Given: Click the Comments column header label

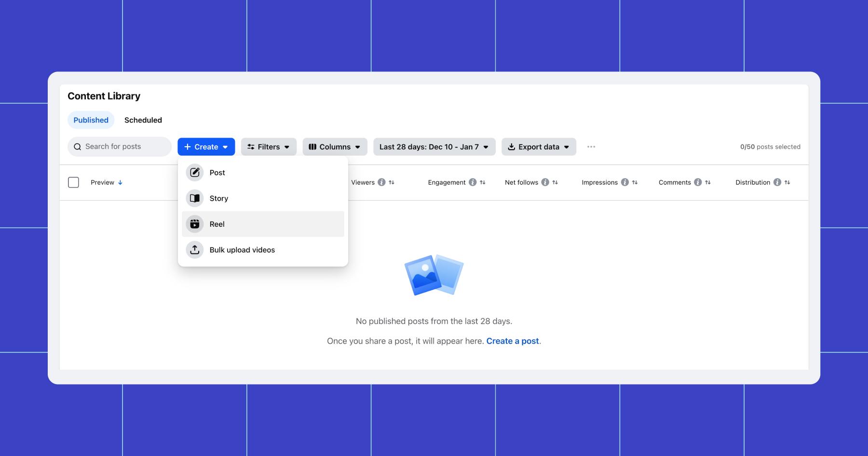Looking at the screenshot, I should tap(675, 182).
